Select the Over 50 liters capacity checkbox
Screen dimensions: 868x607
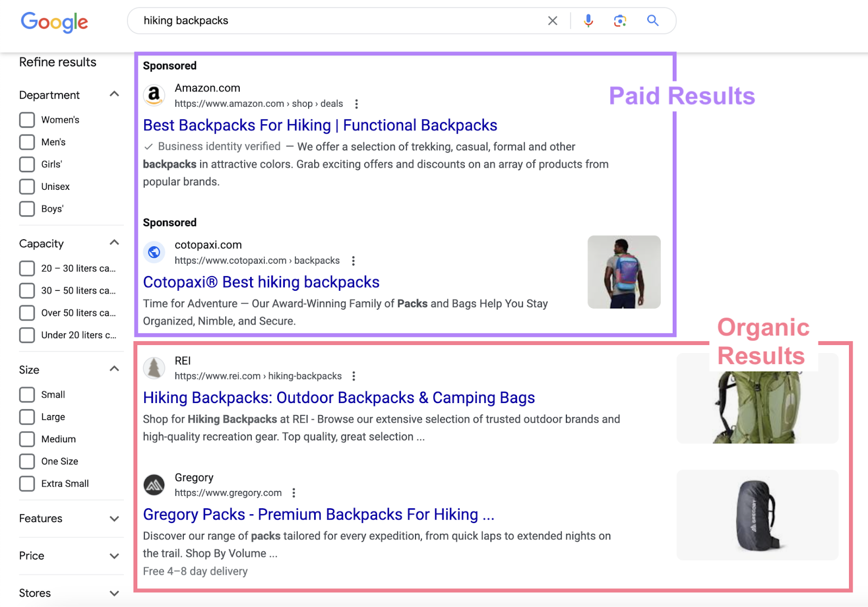(27, 313)
